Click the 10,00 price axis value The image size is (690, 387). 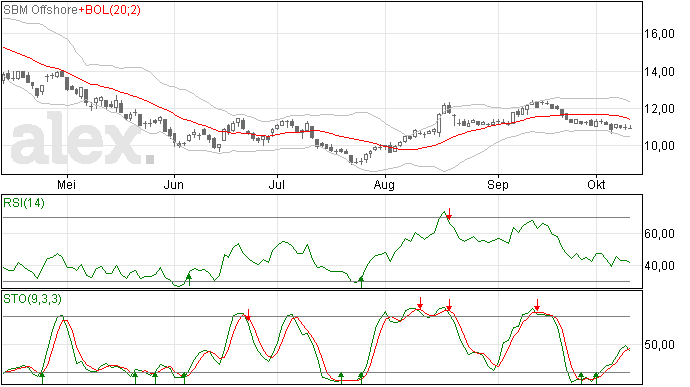tap(659, 146)
